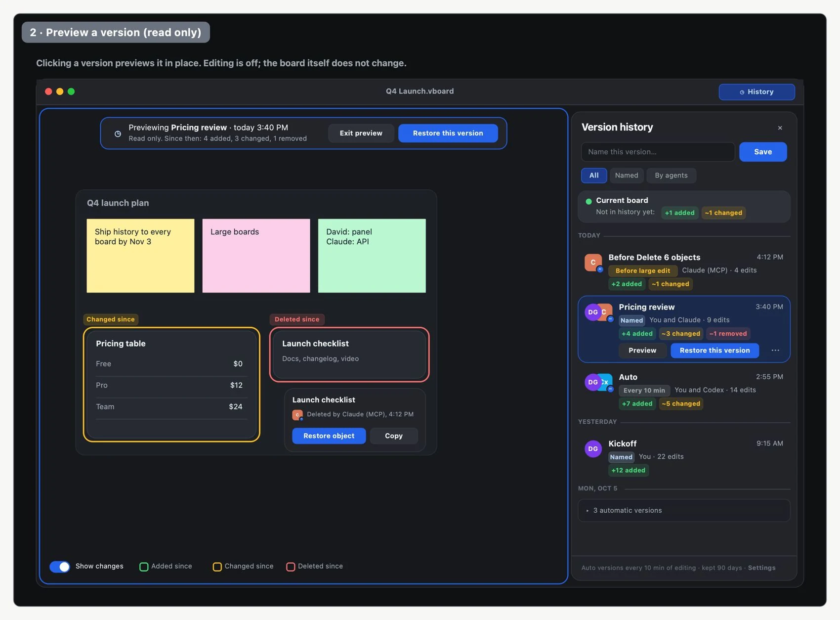Copy the deleted Launch checklist object
Viewport: 840px width, 620px height.
pyautogui.click(x=393, y=436)
